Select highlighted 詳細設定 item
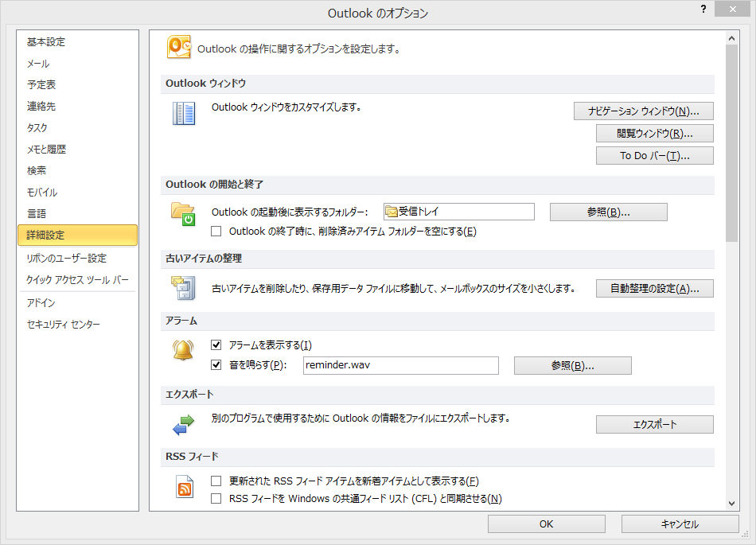Image resolution: width=756 pixels, height=545 pixels. point(77,236)
